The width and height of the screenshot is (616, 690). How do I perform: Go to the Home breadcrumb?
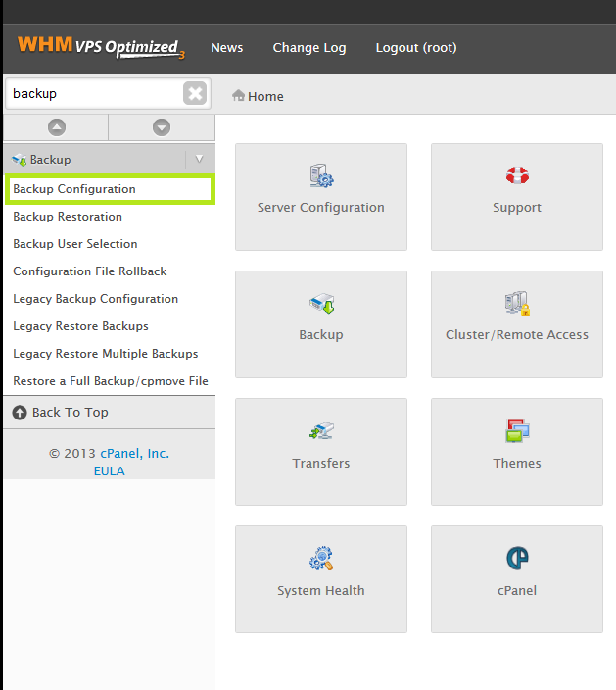click(x=265, y=96)
